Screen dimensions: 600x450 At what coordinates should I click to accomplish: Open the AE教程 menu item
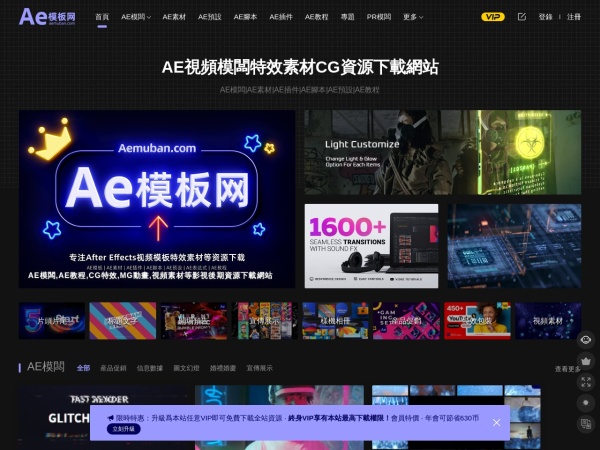pyautogui.click(x=316, y=17)
